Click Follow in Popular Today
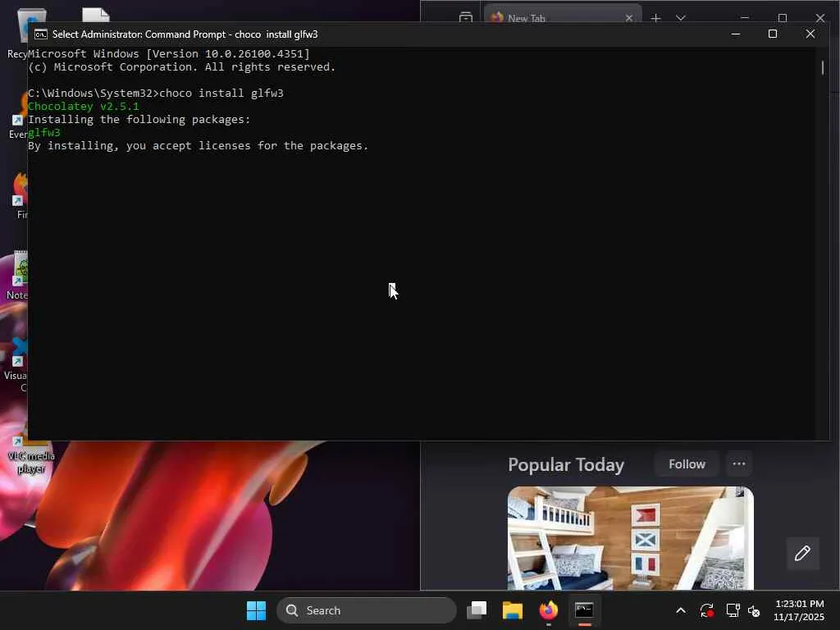The height and width of the screenshot is (630, 840). pos(687,464)
